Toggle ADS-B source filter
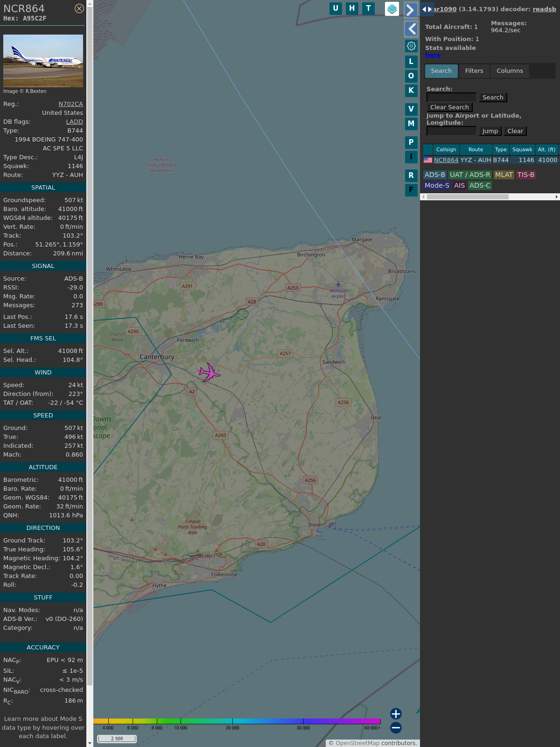The height and width of the screenshot is (747, 560). [434, 175]
